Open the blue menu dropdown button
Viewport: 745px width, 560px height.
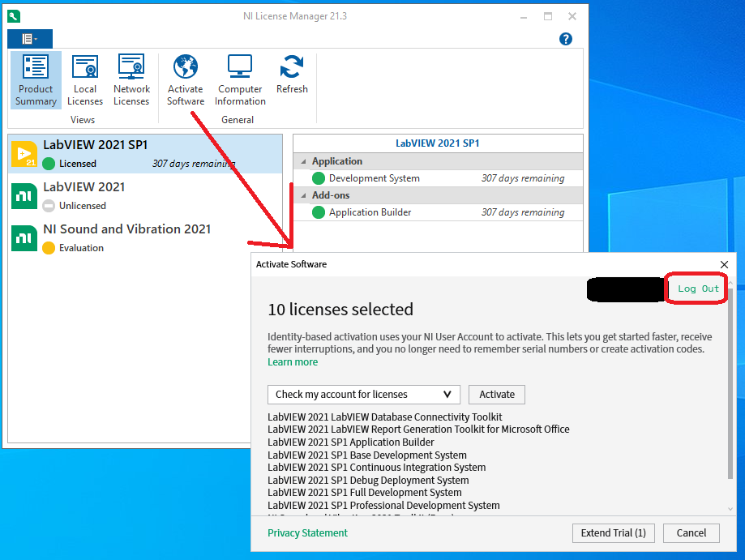[30, 39]
